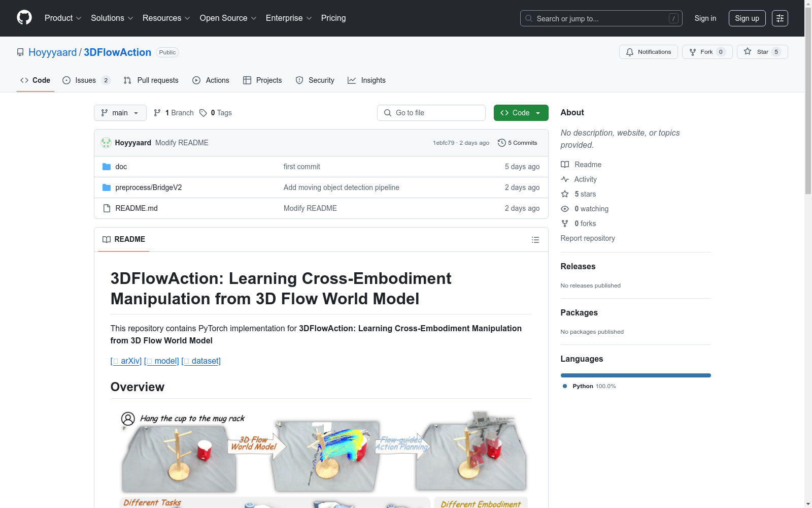Open the model link in README

(161, 361)
